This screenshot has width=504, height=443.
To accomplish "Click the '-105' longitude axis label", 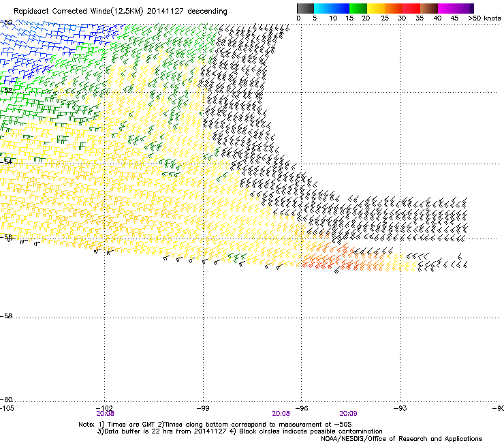I will [x=7, y=408].
